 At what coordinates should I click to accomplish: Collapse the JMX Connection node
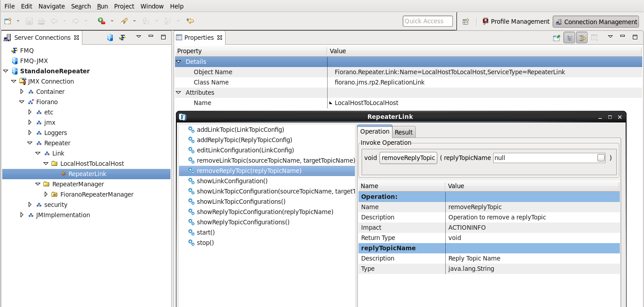(13, 81)
